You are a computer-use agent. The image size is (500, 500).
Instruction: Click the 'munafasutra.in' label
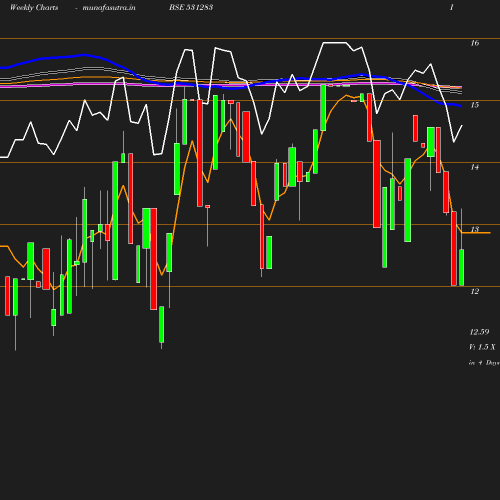[x=109, y=8]
